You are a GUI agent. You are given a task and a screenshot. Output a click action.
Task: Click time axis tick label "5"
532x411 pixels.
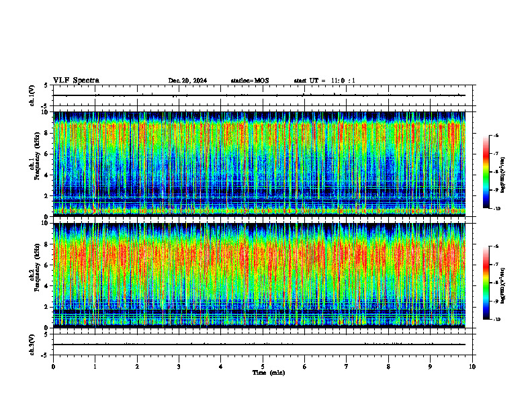(x=263, y=367)
